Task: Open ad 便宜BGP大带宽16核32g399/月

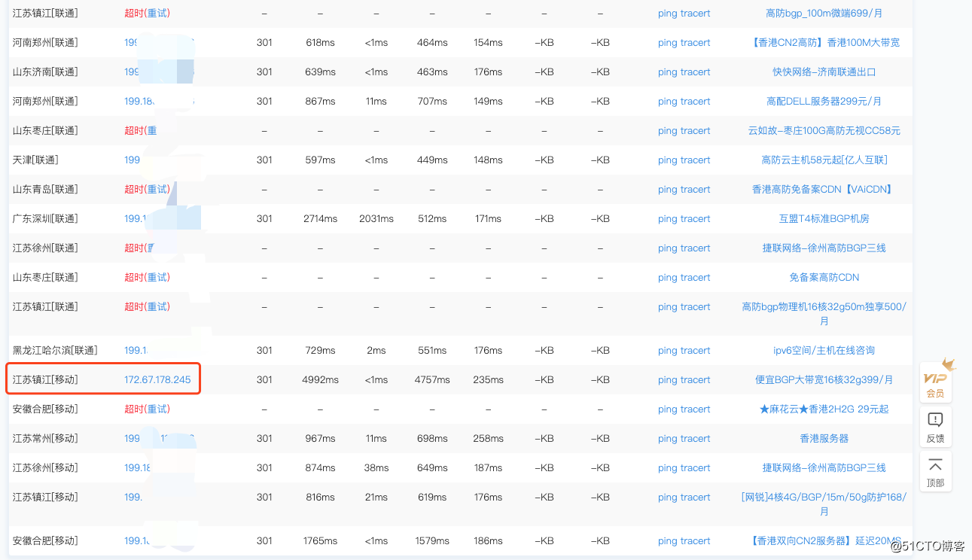Action: pyautogui.click(x=824, y=379)
